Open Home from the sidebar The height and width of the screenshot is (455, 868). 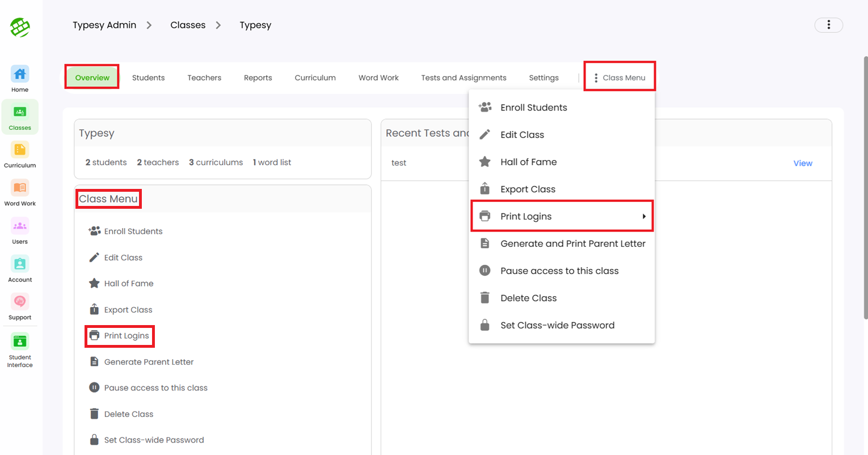(20, 79)
